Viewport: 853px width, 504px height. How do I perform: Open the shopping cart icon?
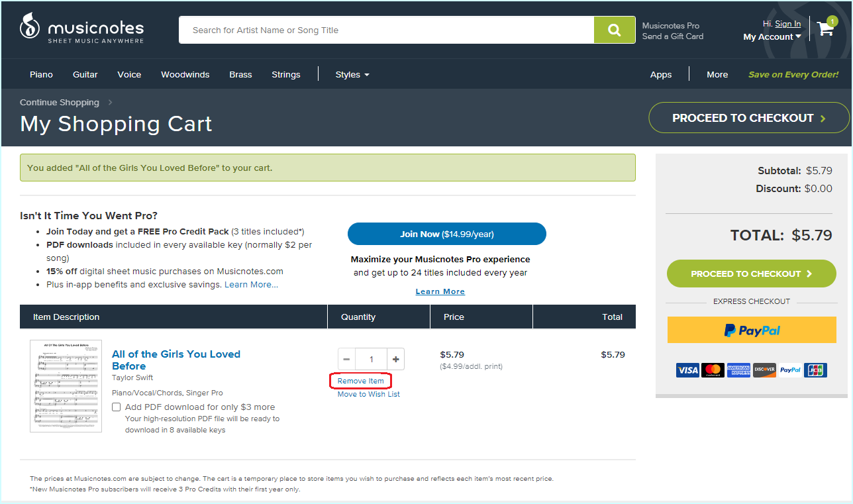click(825, 28)
